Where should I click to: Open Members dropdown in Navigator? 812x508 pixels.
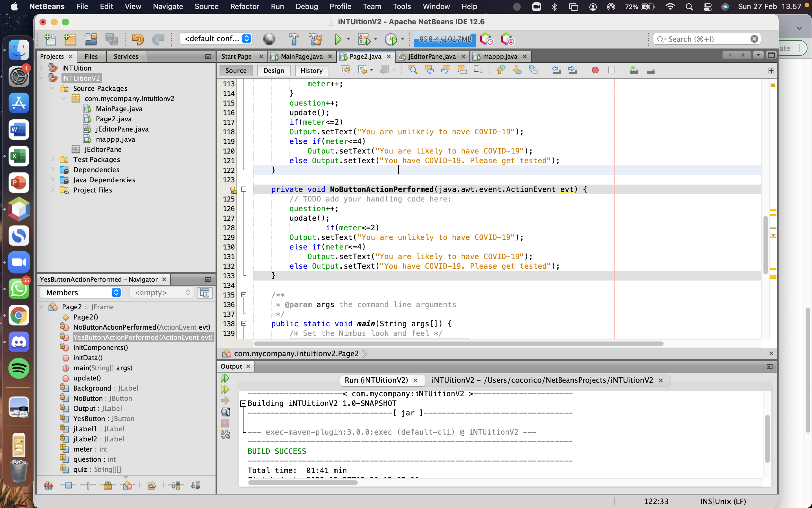pos(81,292)
